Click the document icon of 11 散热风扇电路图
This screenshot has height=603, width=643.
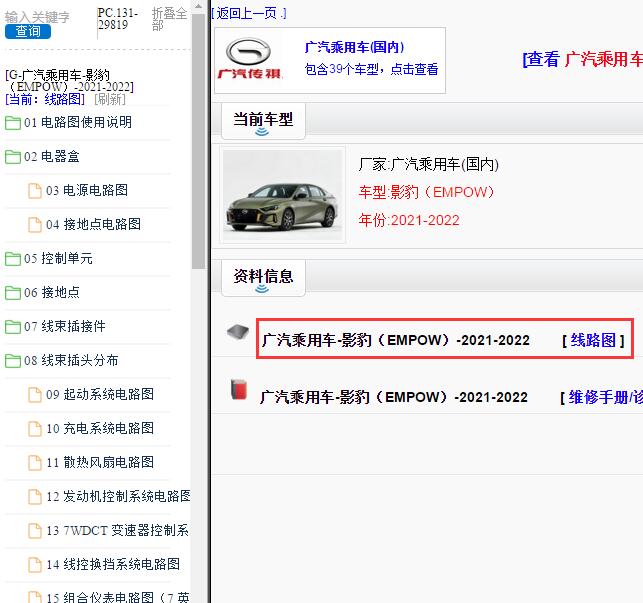tap(35, 463)
